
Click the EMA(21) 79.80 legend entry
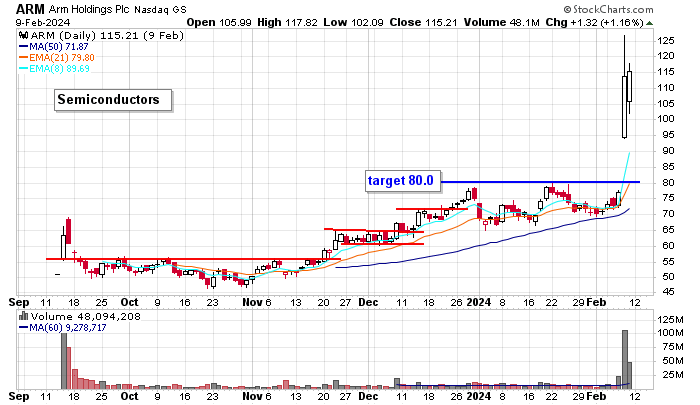(x=57, y=58)
